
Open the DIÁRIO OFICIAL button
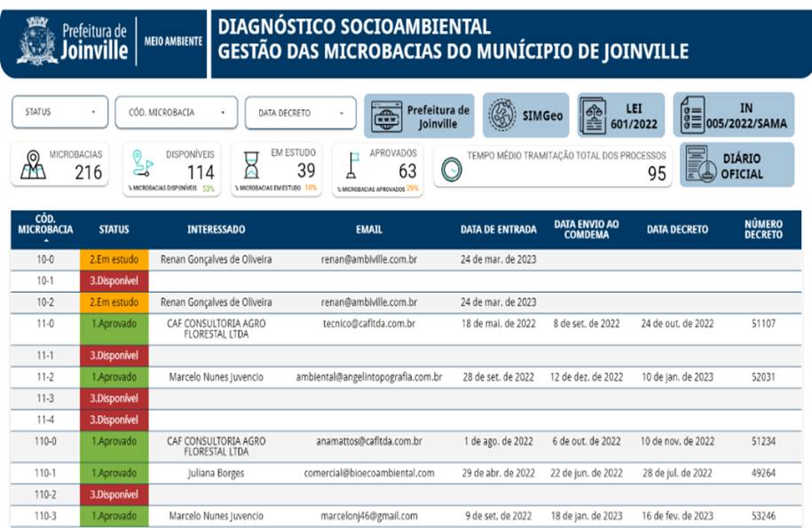click(741, 166)
